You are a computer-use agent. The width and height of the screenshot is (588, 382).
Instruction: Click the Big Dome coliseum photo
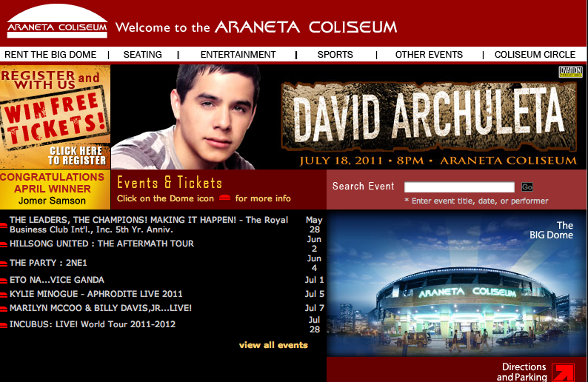(x=456, y=283)
